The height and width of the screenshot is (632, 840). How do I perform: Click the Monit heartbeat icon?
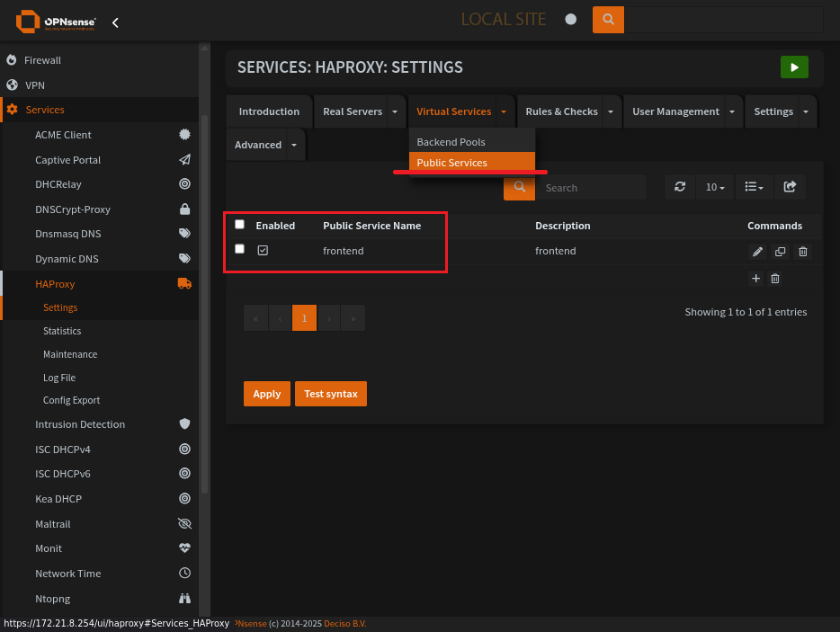click(185, 547)
